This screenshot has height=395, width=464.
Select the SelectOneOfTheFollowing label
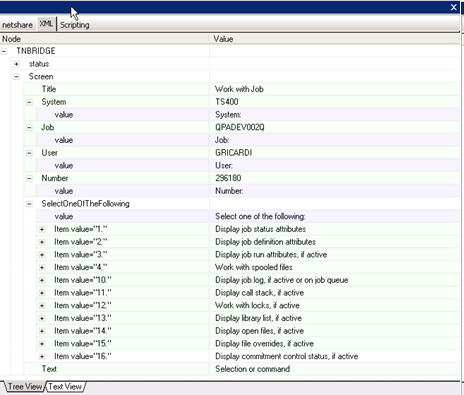(x=86, y=204)
